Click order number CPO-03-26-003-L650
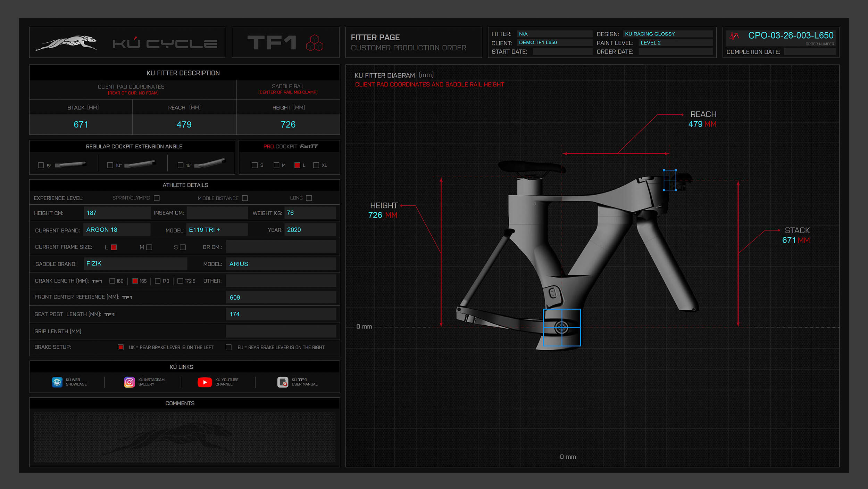The image size is (868, 489). tap(791, 35)
